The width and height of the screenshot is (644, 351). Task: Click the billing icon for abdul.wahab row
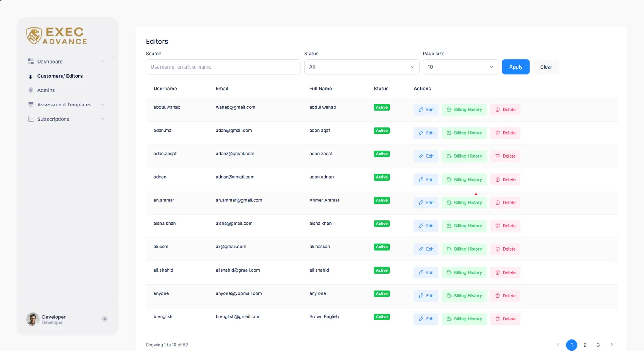click(449, 110)
